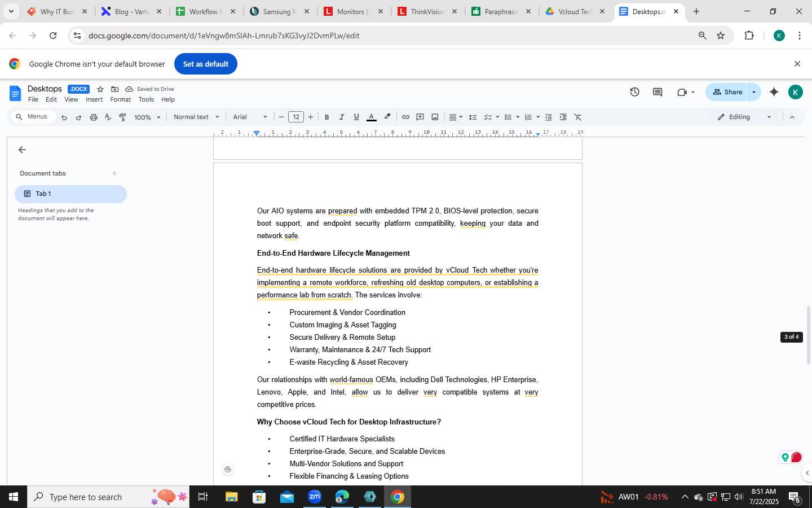Show all comments icon
Viewport: 812px width, 508px height.
[657, 92]
